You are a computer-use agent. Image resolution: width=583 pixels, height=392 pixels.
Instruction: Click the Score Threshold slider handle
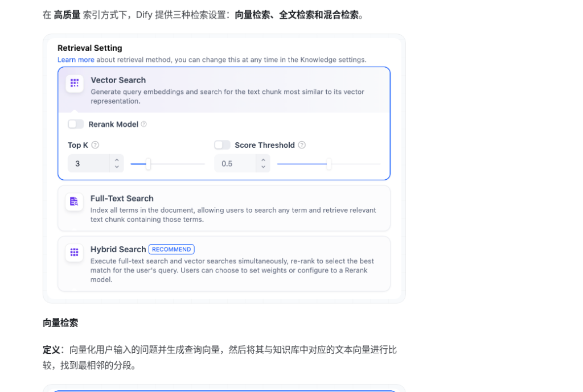[x=329, y=164]
